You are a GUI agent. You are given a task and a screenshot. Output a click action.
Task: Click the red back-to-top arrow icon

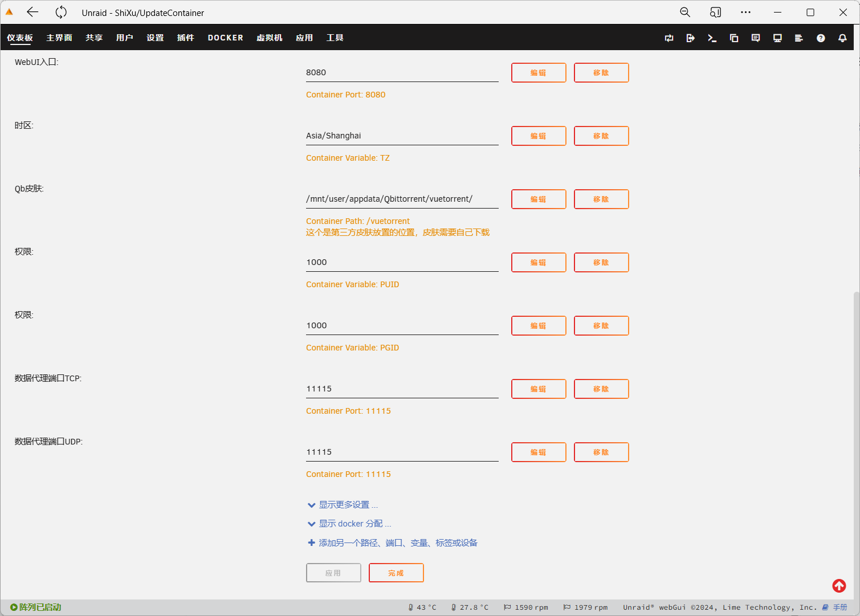click(839, 586)
